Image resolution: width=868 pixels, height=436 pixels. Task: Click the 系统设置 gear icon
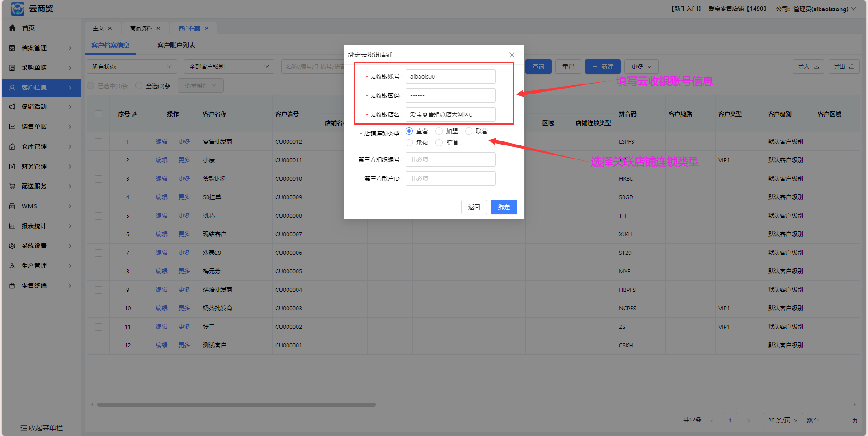(12, 246)
